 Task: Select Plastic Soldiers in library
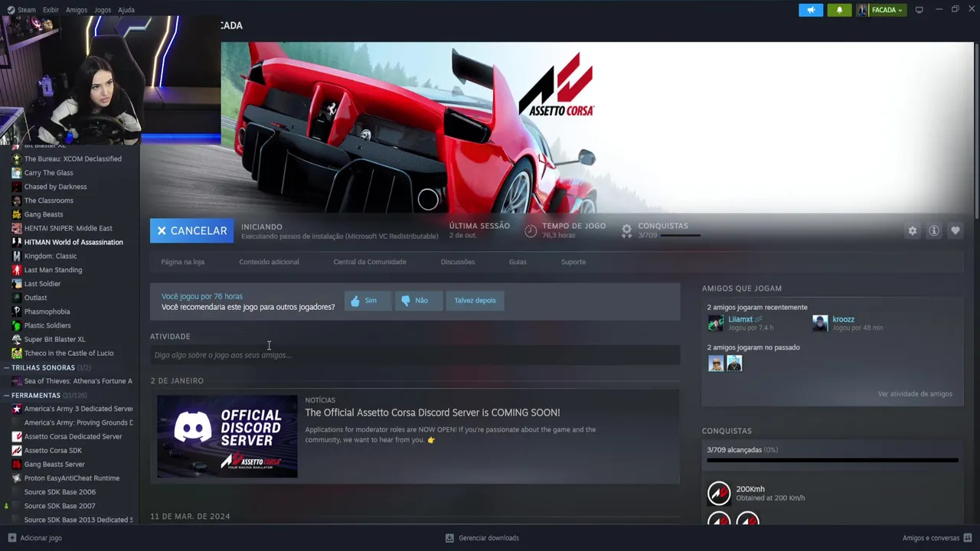point(47,325)
